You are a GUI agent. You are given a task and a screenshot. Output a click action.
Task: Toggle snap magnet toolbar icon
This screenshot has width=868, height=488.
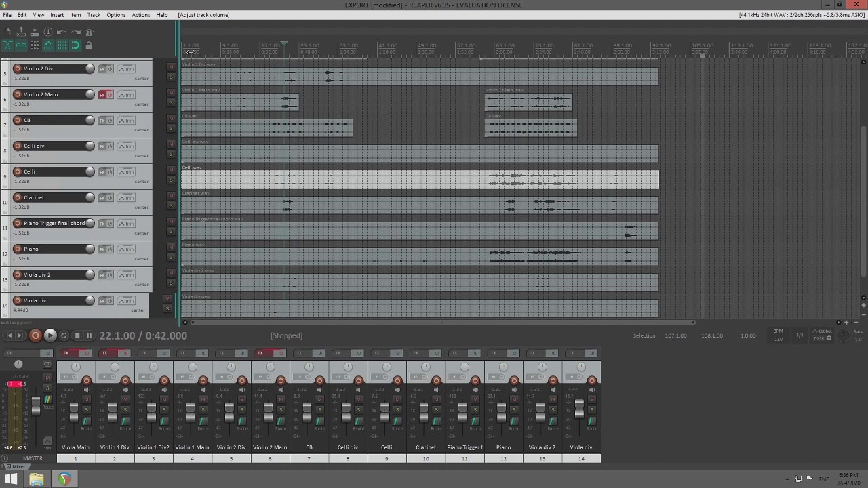pyautogui.click(x=75, y=45)
